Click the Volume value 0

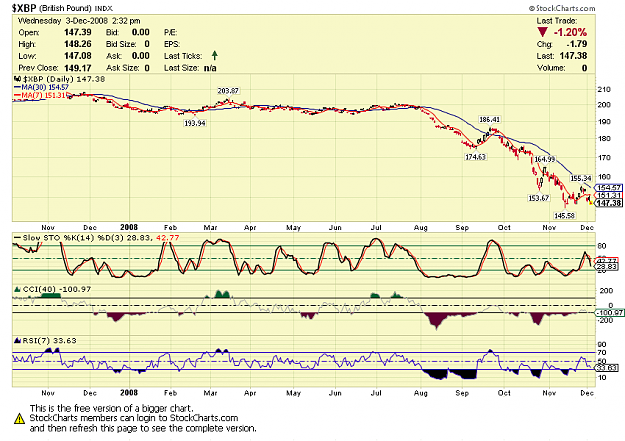[584, 68]
